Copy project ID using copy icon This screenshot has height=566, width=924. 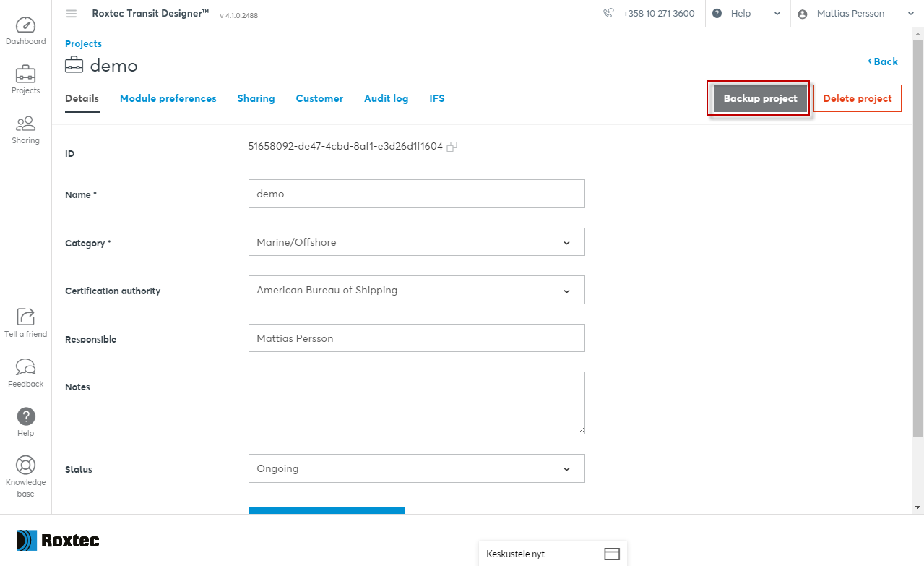[x=452, y=147]
